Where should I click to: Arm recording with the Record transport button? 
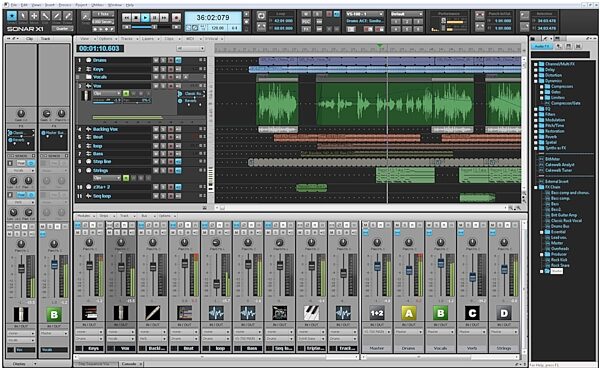(x=176, y=18)
